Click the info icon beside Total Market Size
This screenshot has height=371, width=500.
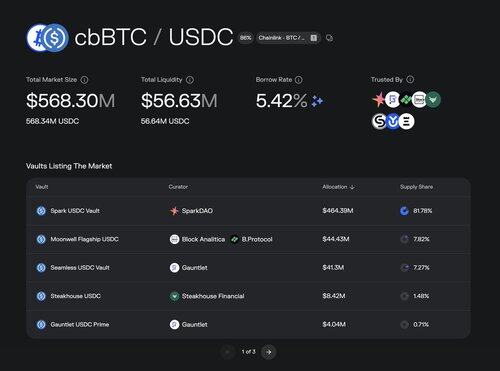coord(84,80)
